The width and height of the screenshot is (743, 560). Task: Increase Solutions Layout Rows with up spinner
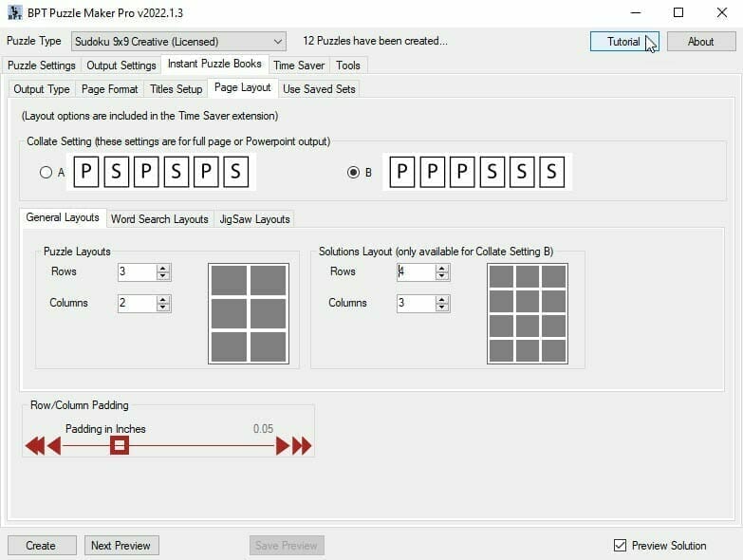click(x=442, y=269)
